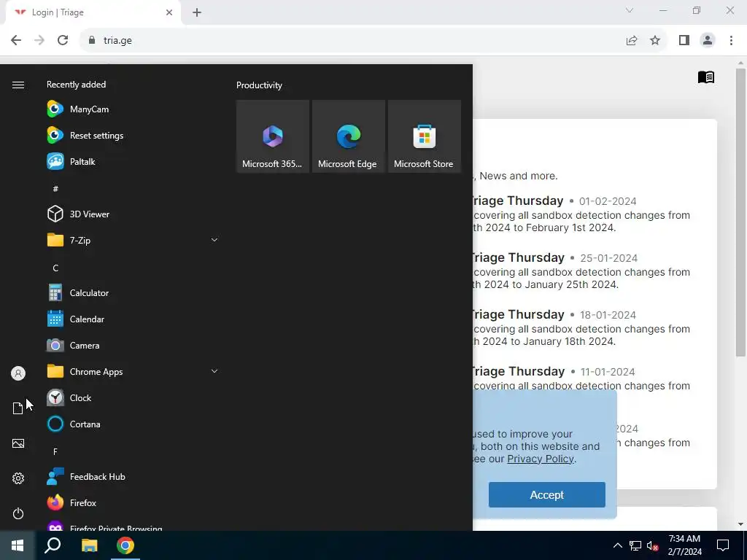Open Feedback Hub
The image size is (747, 560).
pos(133,477)
